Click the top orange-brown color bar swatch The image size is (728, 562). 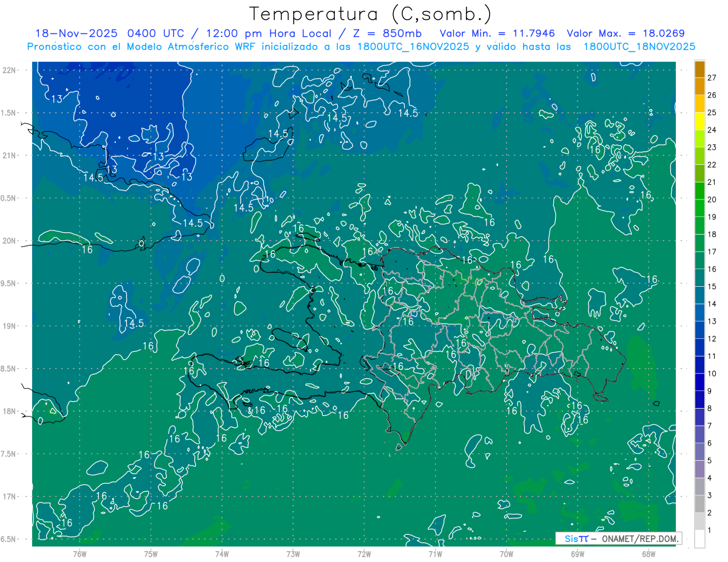pos(699,69)
